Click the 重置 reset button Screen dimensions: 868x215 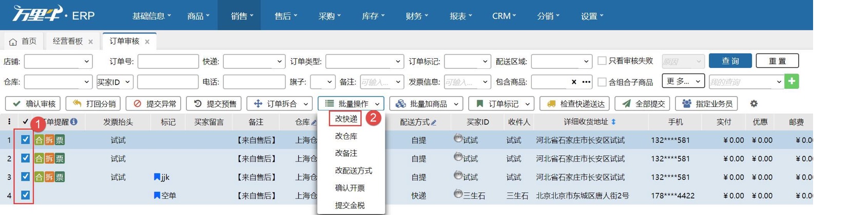point(777,61)
